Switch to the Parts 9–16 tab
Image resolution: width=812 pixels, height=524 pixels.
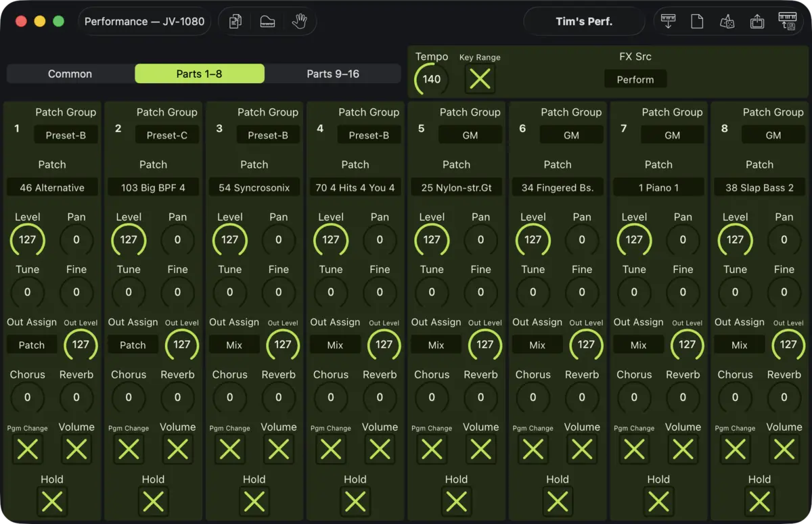pyautogui.click(x=333, y=74)
